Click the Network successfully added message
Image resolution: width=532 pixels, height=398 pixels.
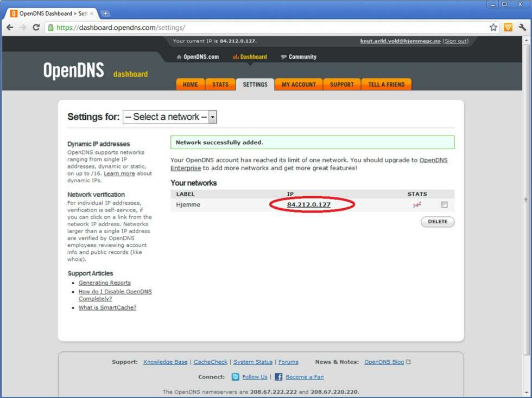point(312,143)
